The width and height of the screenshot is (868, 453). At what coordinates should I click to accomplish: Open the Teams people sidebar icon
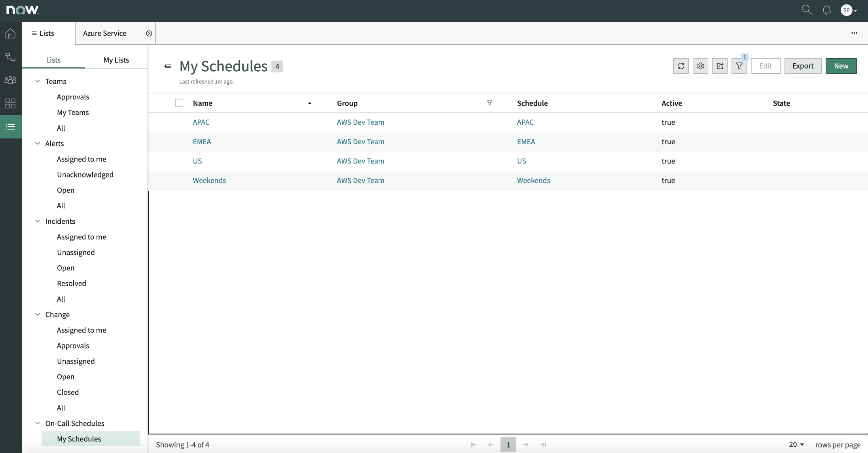(x=11, y=80)
